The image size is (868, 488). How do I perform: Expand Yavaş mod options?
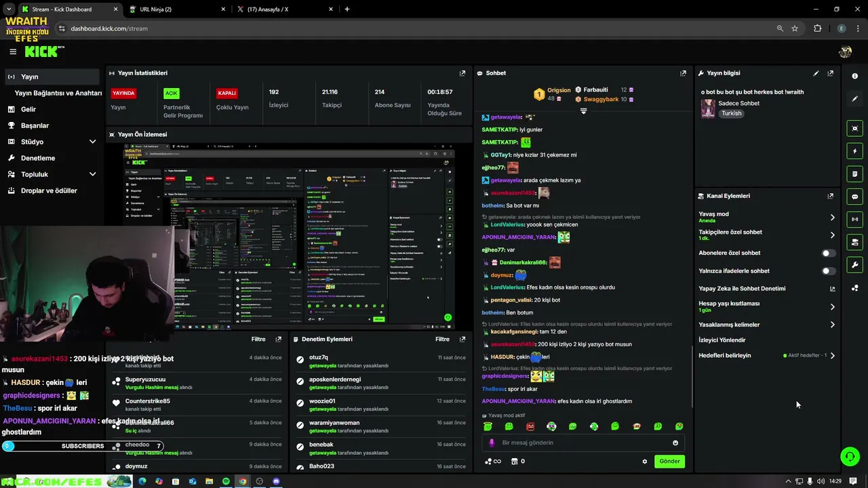point(832,218)
